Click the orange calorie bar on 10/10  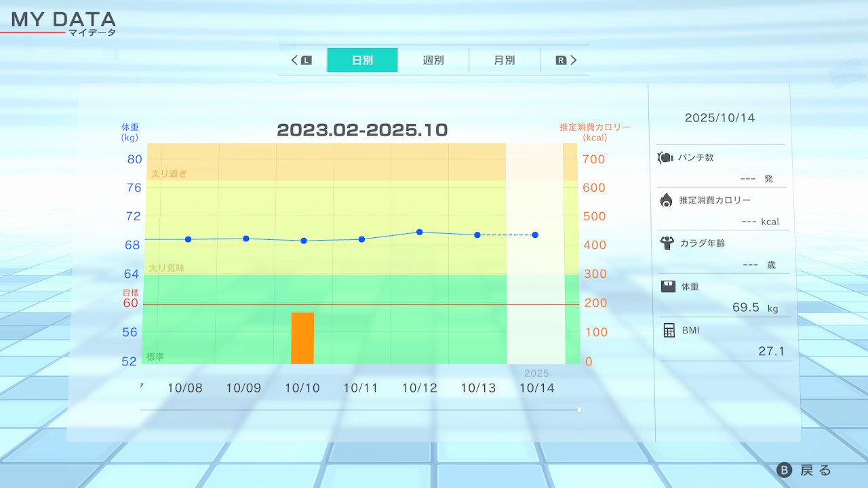pos(302,338)
